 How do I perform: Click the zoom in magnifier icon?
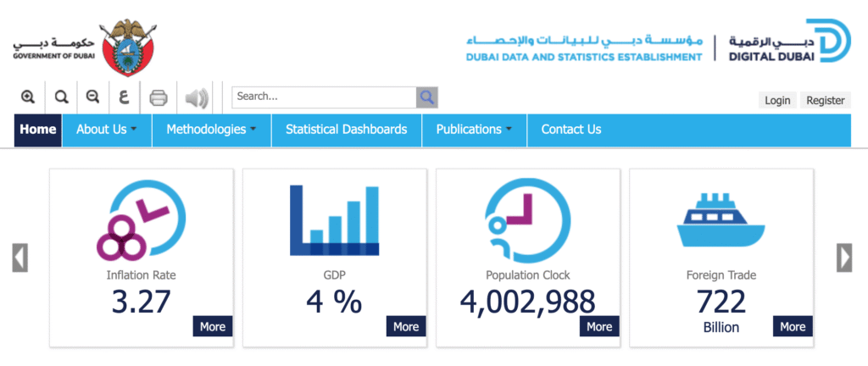(x=28, y=97)
